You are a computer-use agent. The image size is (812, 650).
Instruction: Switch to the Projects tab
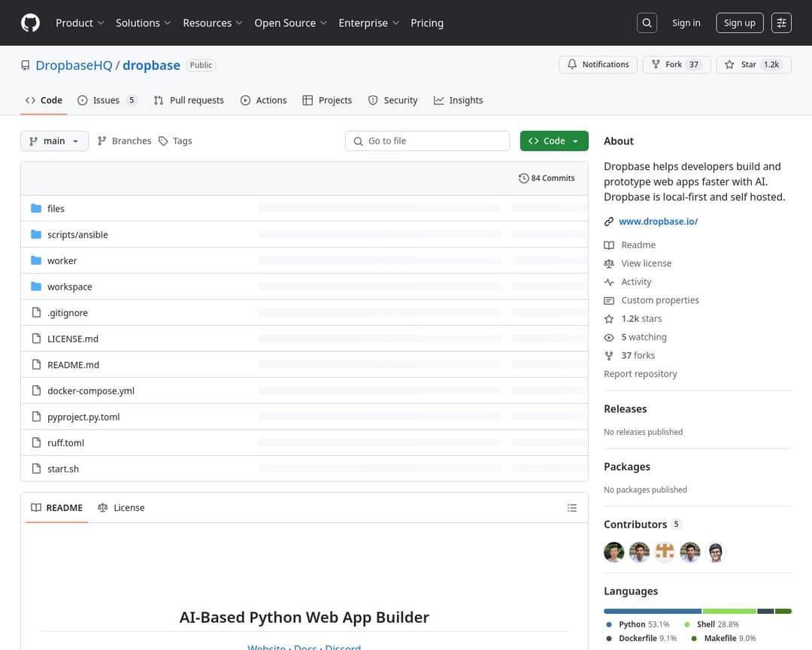click(x=327, y=100)
